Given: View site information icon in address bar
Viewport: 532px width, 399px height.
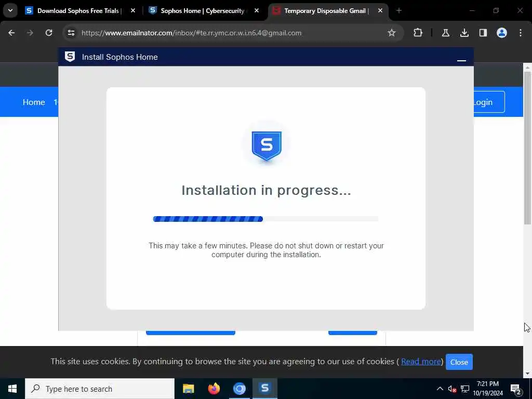Looking at the screenshot, I should coord(71,33).
